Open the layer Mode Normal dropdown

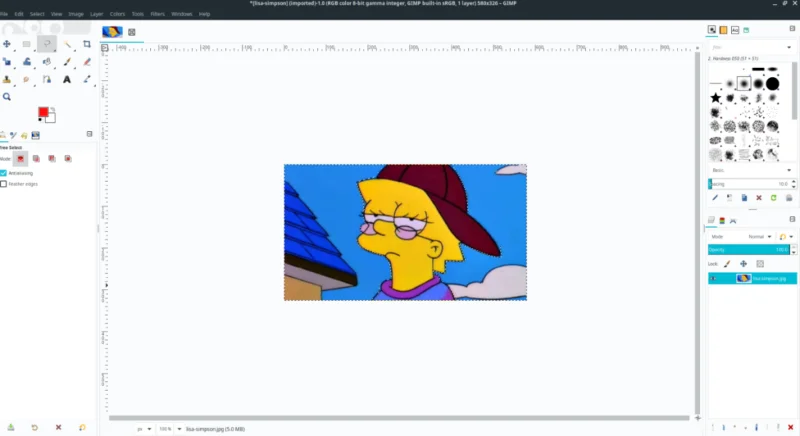click(x=759, y=237)
